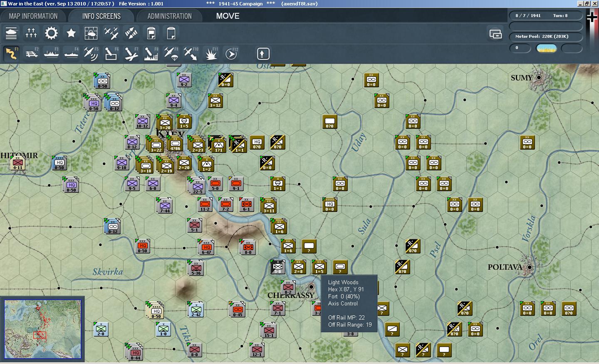
Task: Open the victory star icon
Action: (71, 33)
